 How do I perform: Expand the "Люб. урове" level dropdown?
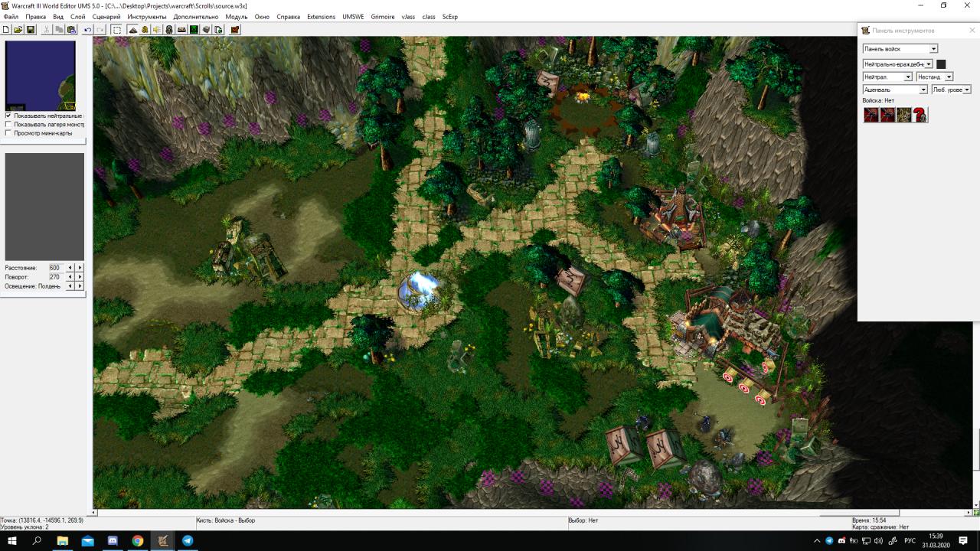[967, 90]
